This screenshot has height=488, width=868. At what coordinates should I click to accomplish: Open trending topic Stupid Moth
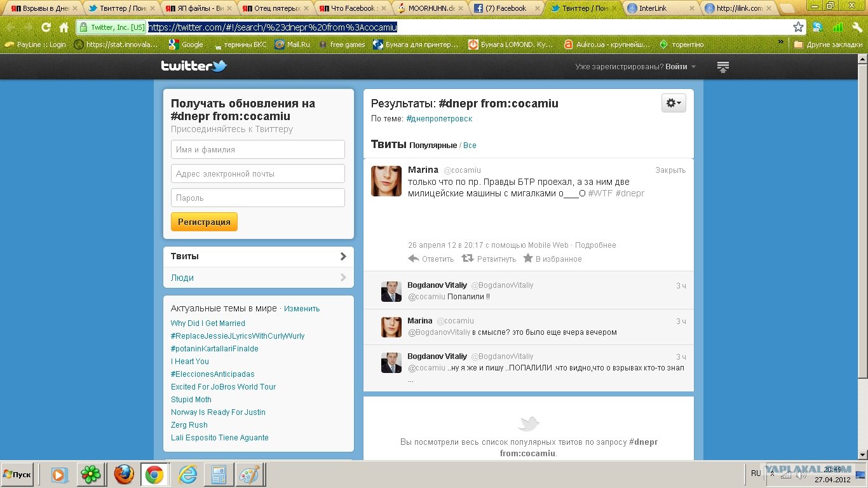[x=191, y=400]
